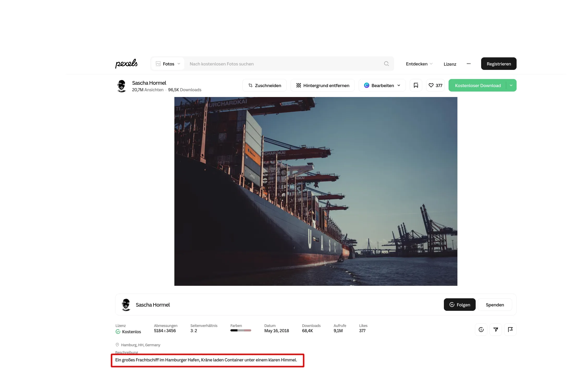Click the 3:2 aspect ratio value
The image size is (588, 370).
[x=194, y=331]
